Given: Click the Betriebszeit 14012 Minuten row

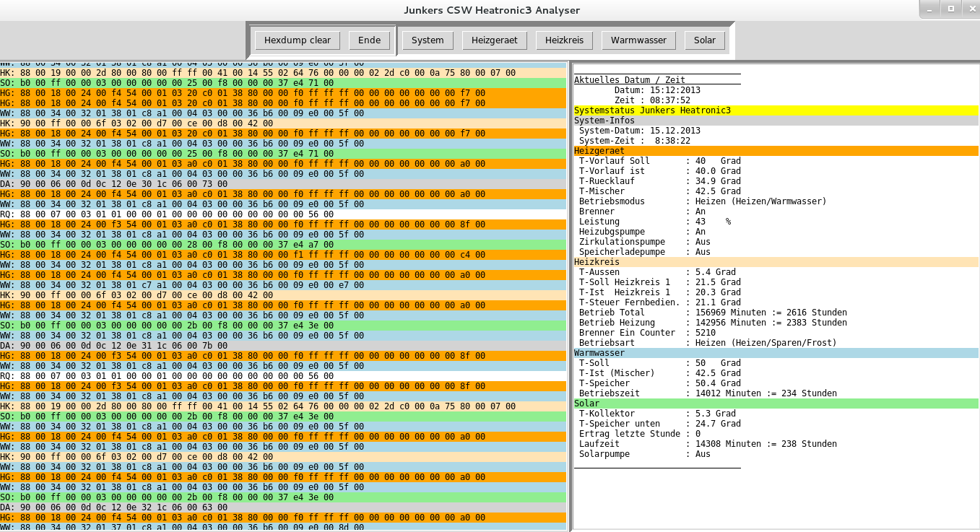Looking at the screenshot, I should pyautogui.click(x=708, y=393).
